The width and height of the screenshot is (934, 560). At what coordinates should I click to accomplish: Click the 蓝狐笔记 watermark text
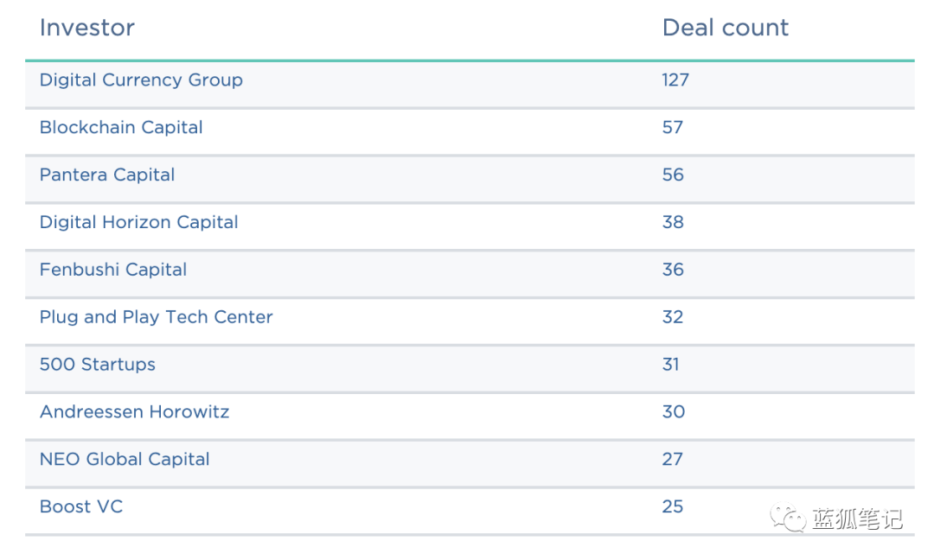[856, 519]
